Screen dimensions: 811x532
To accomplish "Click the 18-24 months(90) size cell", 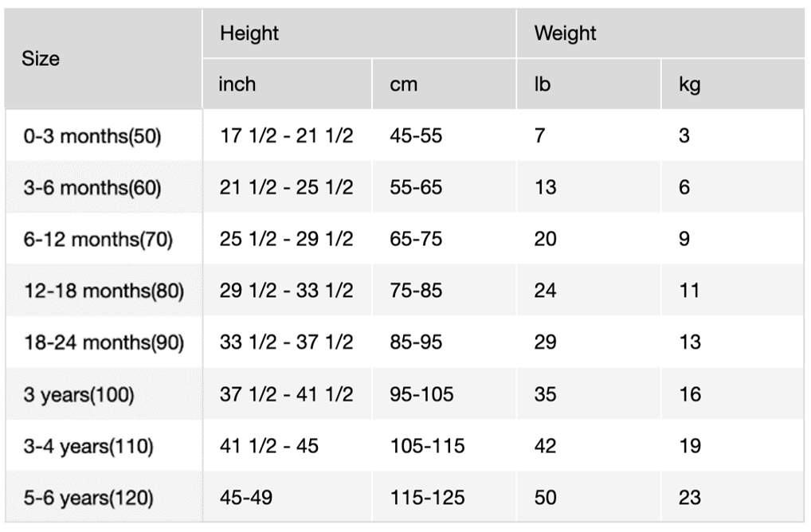I will click(x=104, y=342).
